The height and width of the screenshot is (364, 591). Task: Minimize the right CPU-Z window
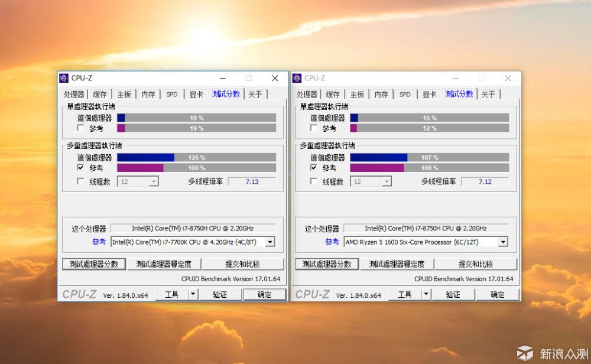456,78
